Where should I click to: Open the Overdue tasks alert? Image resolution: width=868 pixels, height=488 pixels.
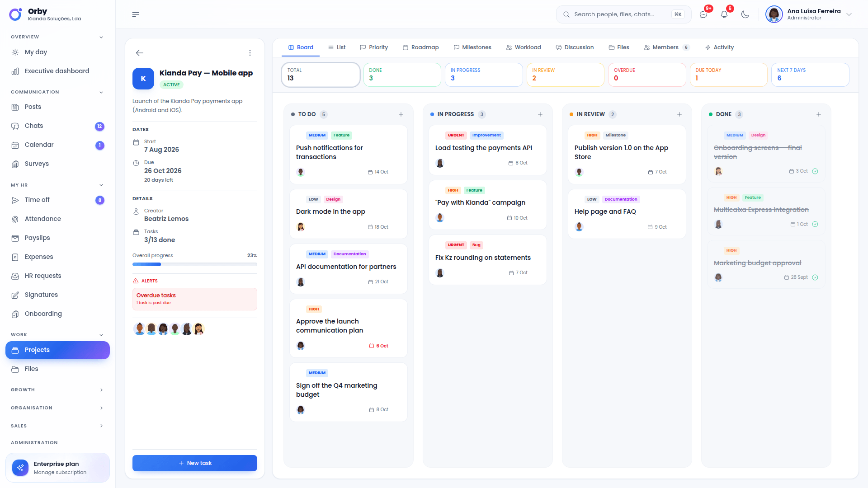click(195, 299)
